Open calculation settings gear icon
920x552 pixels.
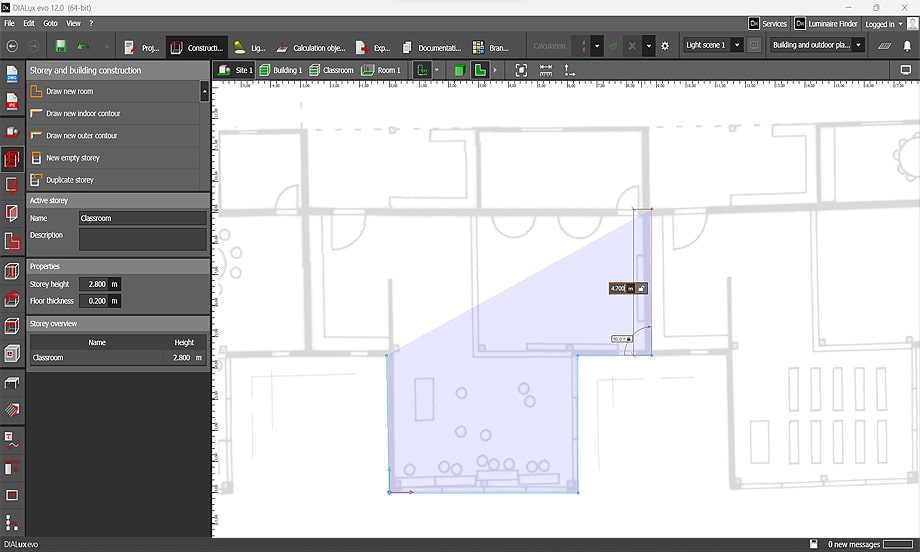pyautogui.click(x=665, y=46)
